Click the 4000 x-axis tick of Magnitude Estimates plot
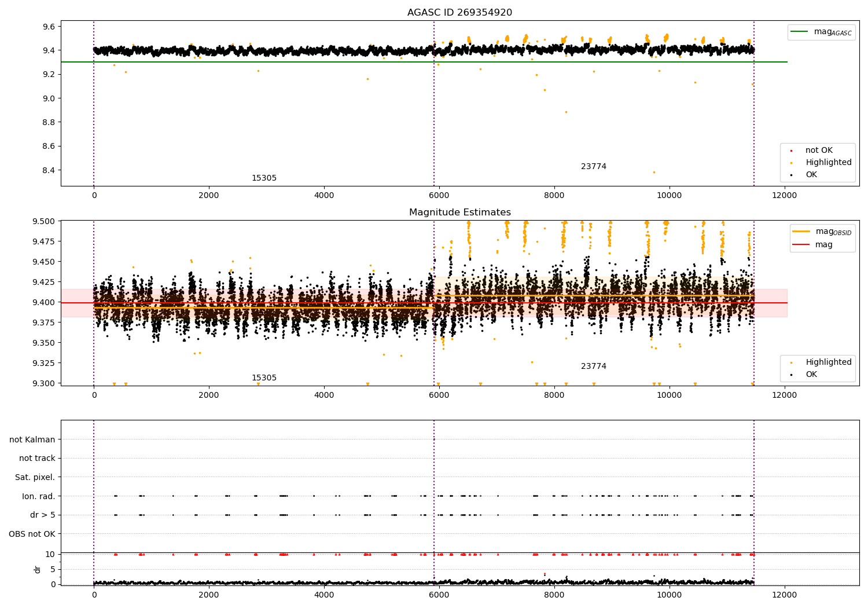The width and height of the screenshot is (868, 608). coord(324,395)
